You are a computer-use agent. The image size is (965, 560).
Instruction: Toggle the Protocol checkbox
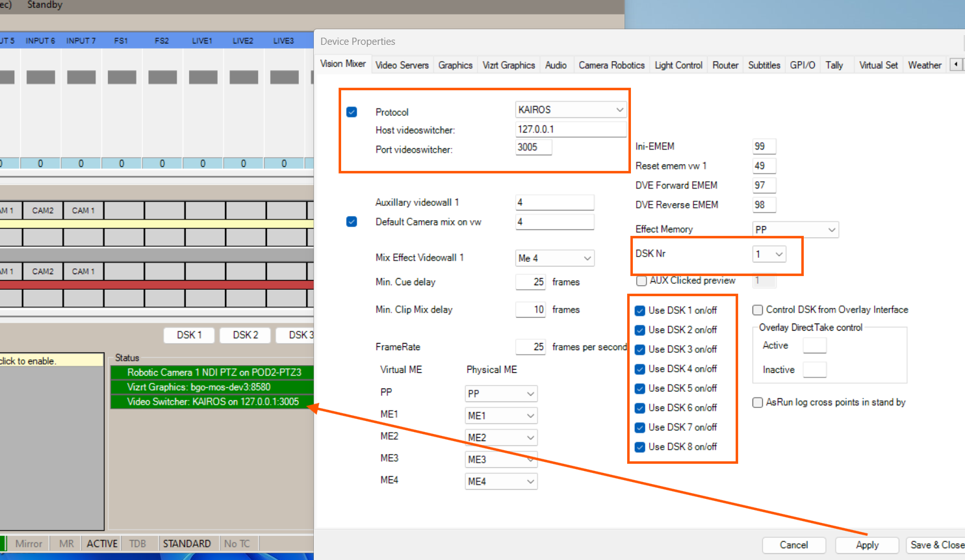(x=352, y=112)
